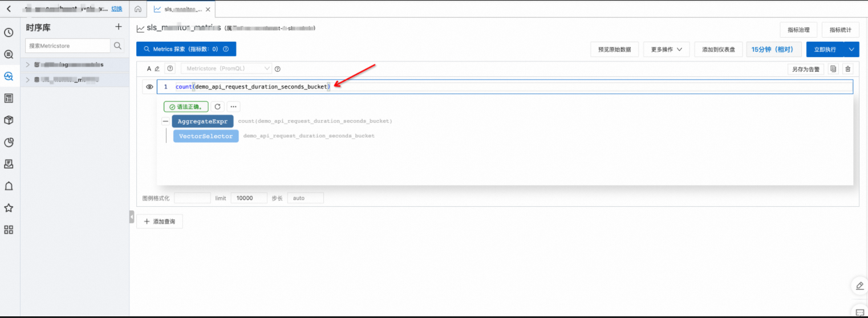The height and width of the screenshot is (318, 868).
Task: Click the A edit name pencil icon
Action: point(157,69)
